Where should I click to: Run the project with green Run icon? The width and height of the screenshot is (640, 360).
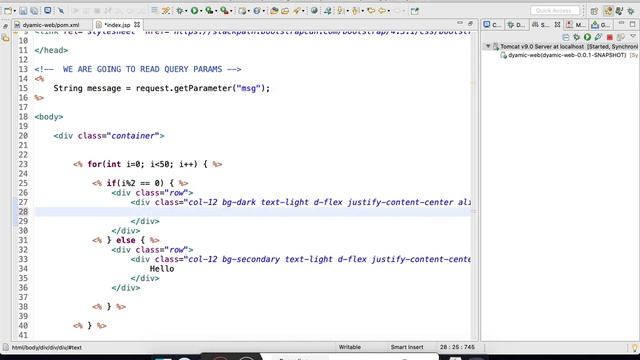pos(195,11)
